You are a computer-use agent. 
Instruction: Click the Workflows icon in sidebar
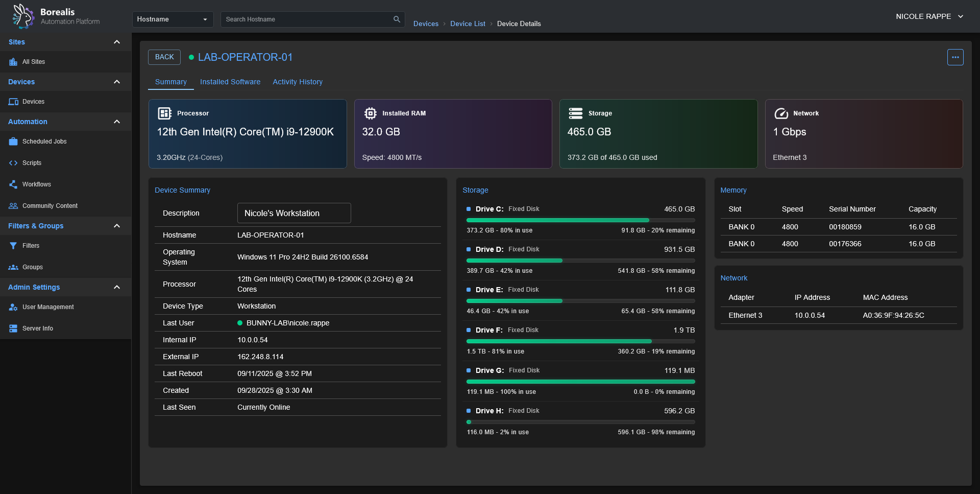[13, 184]
